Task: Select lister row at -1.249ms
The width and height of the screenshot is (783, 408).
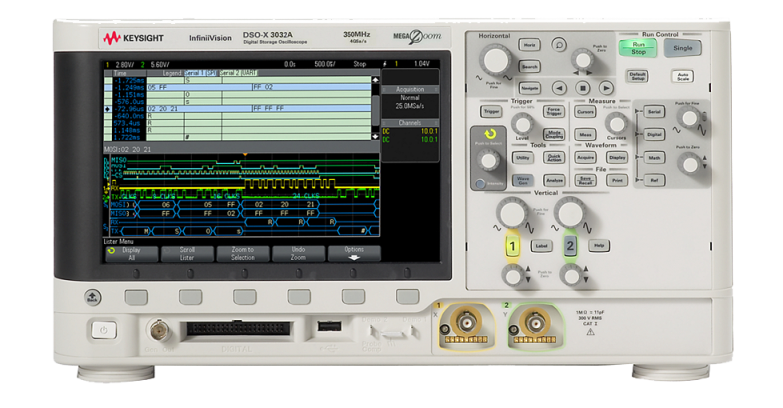Action: (x=237, y=87)
